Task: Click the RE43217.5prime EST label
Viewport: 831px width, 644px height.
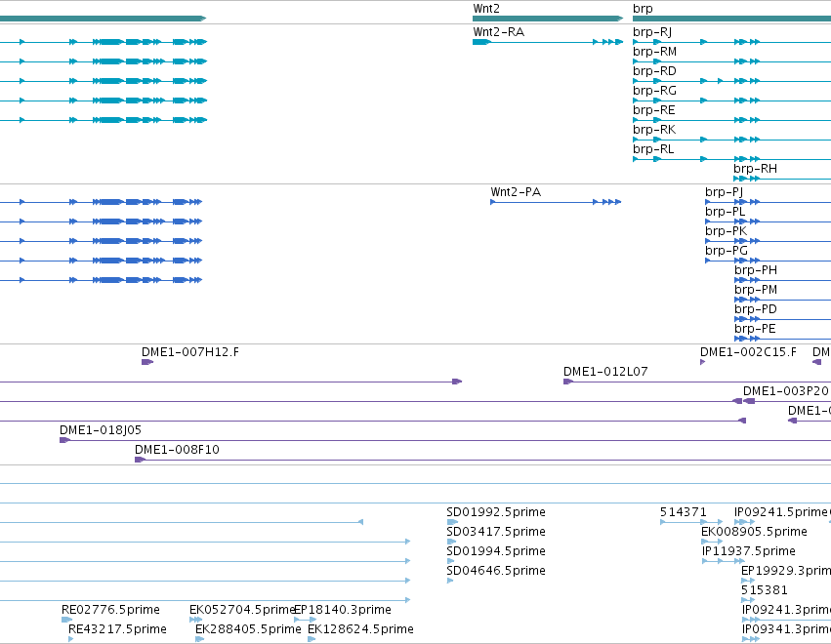Action: click(117, 629)
